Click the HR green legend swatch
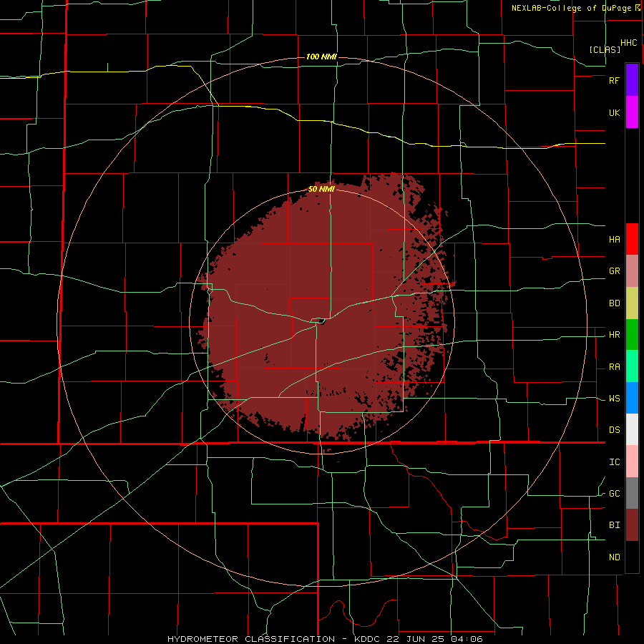This screenshot has width=644, height=644. (x=632, y=334)
